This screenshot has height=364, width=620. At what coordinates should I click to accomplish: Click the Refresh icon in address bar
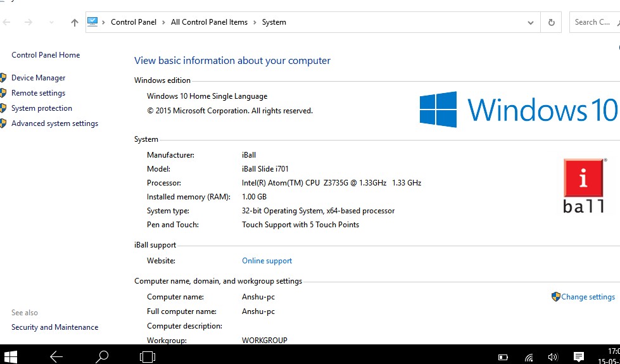[551, 22]
